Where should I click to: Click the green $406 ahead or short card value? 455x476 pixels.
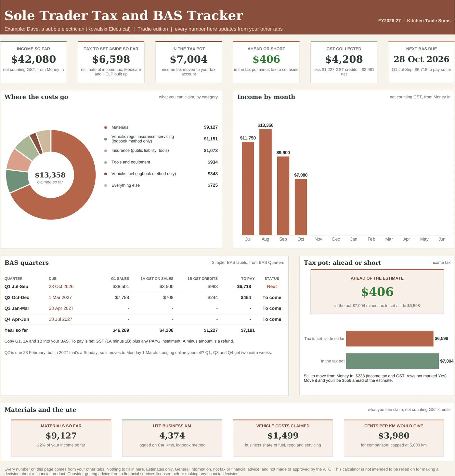coord(266,59)
